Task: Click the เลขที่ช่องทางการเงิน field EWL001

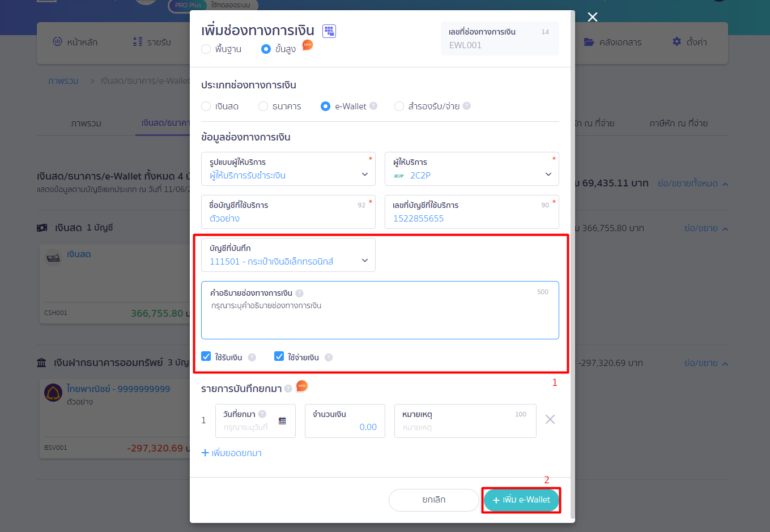Action: click(500, 39)
